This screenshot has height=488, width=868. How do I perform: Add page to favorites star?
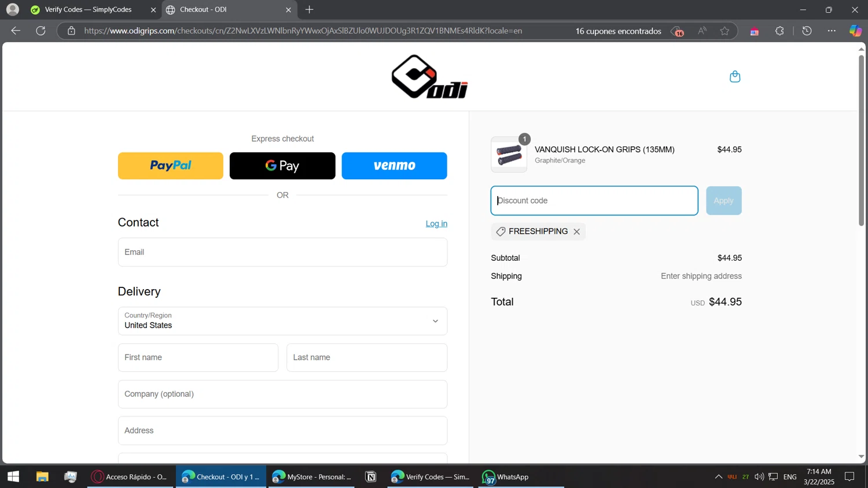[x=724, y=31]
